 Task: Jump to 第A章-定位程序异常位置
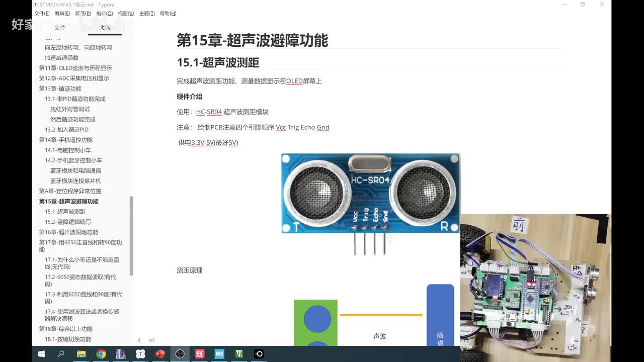[x=70, y=191]
